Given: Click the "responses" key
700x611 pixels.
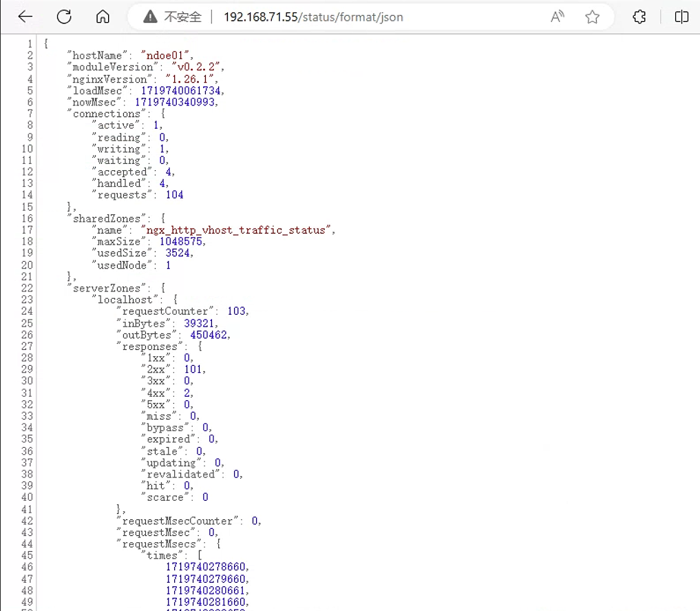Looking at the screenshot, I should coord(149,346).
